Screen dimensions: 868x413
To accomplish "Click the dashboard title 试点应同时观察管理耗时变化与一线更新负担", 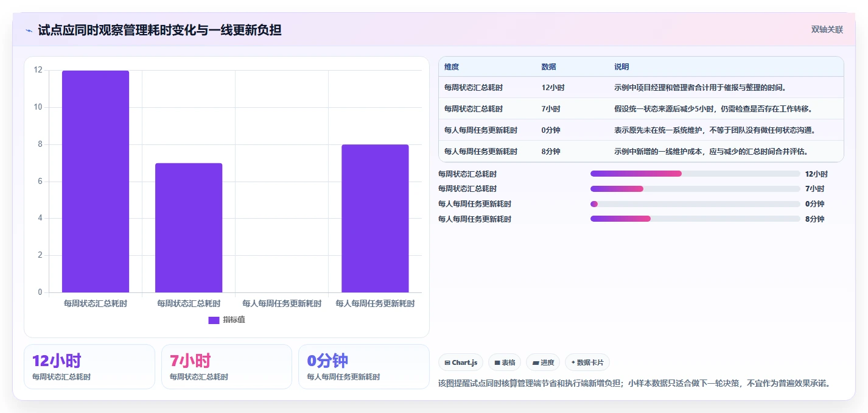I will coord(159,30).
